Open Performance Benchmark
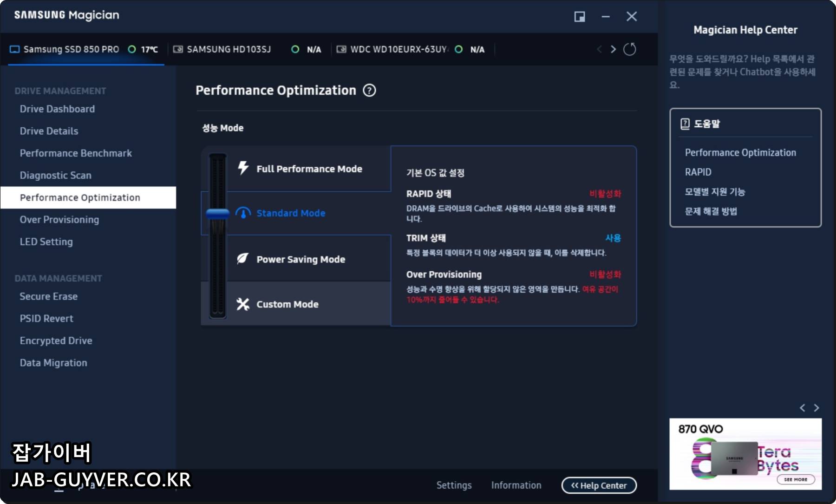The width and height of the screenshot is (836, 504). click(76, 153)
